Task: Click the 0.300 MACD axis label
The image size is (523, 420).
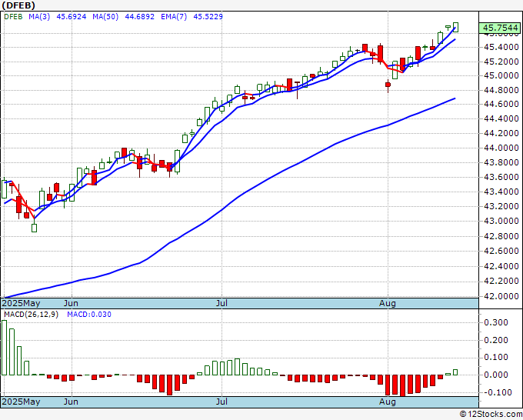Action: coord(496,322)
